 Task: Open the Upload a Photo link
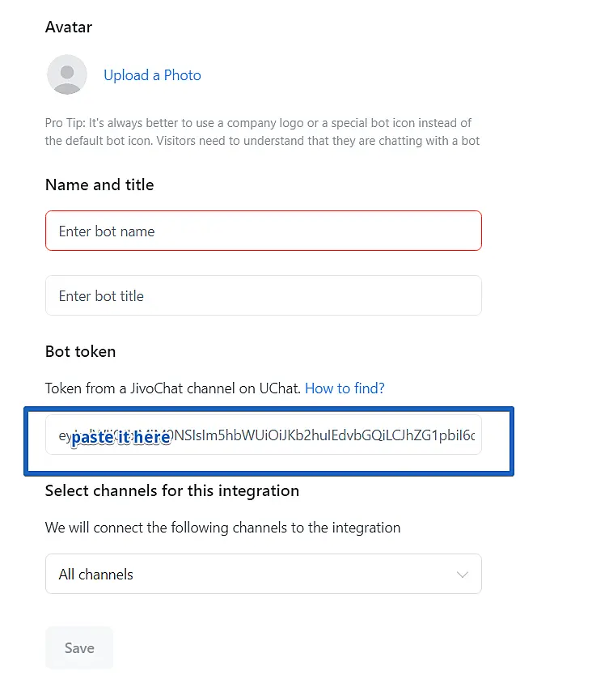(x=152, y=75)
